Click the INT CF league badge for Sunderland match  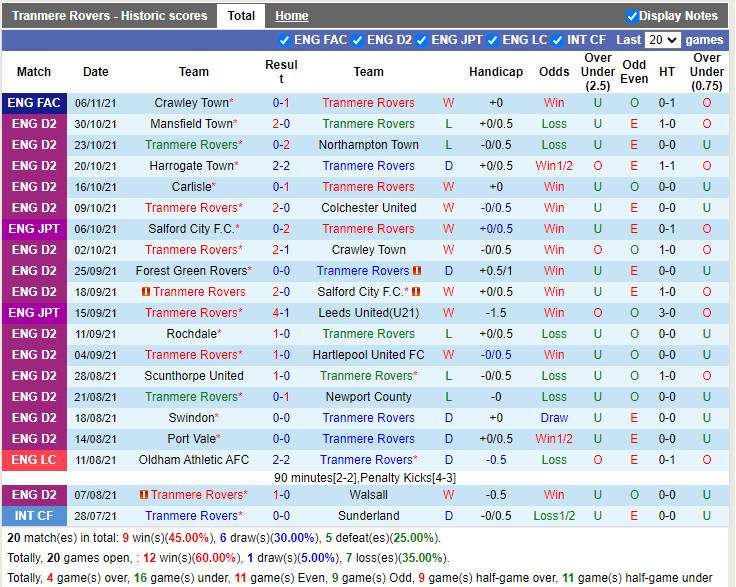pyautogui.click(x=34, y=516)
